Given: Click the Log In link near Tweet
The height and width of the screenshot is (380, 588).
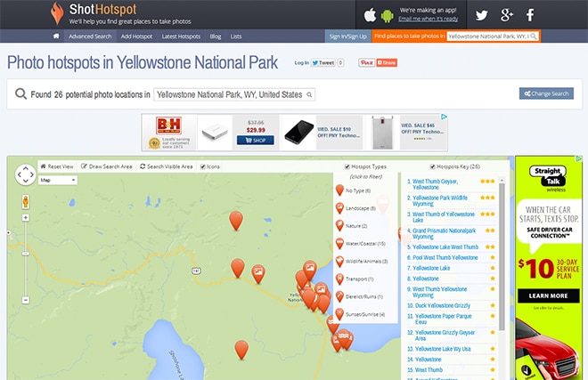Looking at the screenshot, I should (301, 62).
